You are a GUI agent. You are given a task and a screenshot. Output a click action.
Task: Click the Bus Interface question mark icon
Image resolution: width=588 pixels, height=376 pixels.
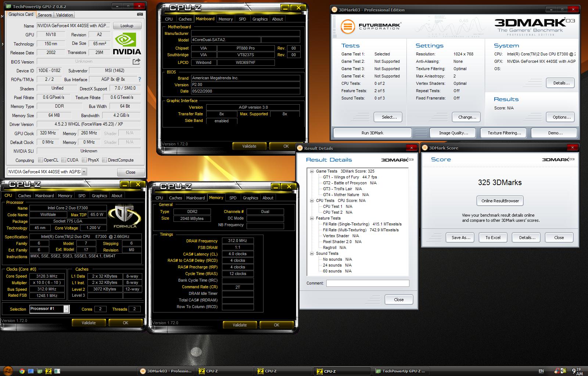click(x=140, y=79)
